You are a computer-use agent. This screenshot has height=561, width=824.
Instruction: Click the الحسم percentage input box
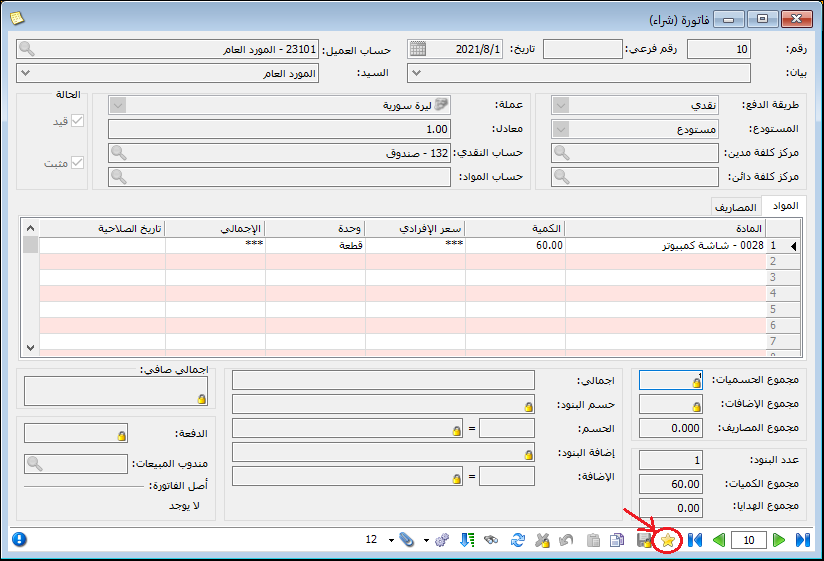[507, 428]
